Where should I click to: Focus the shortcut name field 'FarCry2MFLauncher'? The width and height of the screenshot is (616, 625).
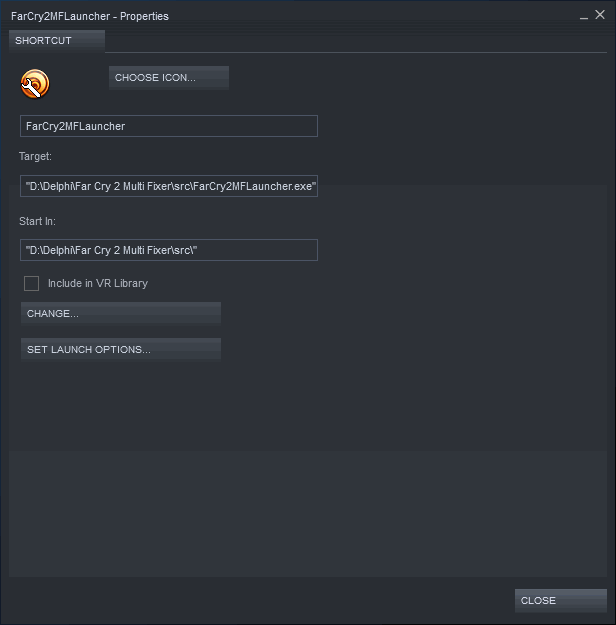tap(168, 126)
